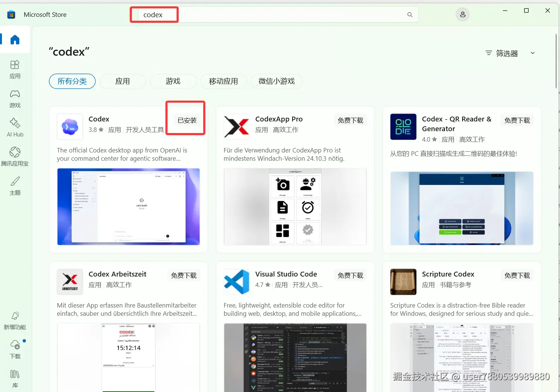Select the 游戏 filter tab
560x392 pixels.
point(173,81)
